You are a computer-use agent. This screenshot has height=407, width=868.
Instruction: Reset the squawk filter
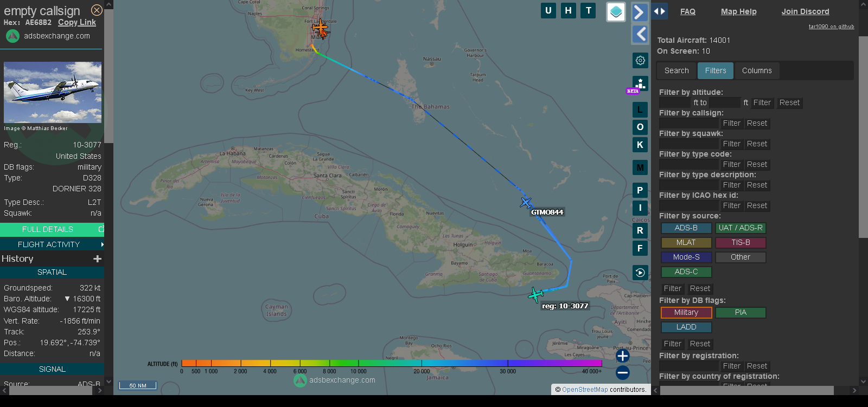757,144
